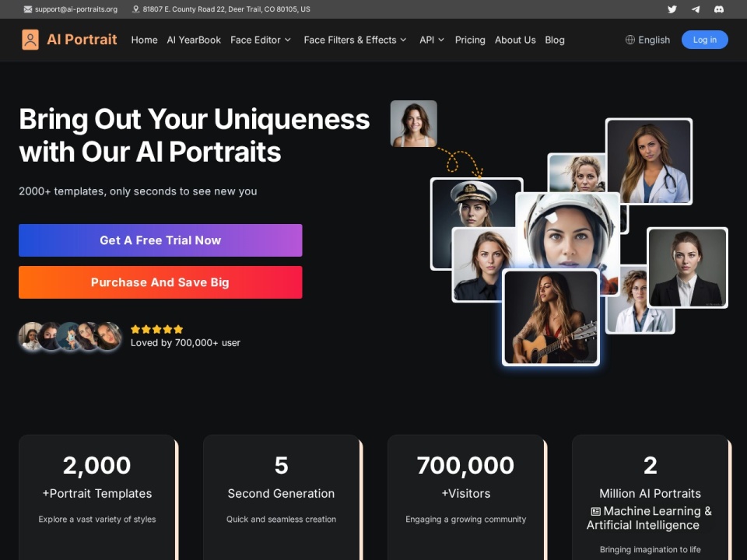Click the 2 Million AI Portraits card
The image size is (747, 560).
tap(650, 497)
